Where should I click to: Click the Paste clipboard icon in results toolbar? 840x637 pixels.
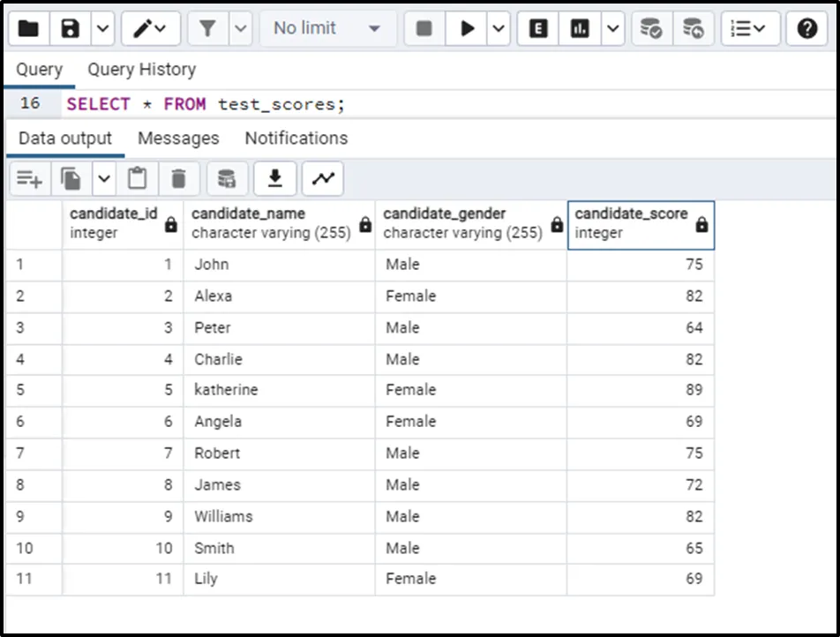(138, 179)
